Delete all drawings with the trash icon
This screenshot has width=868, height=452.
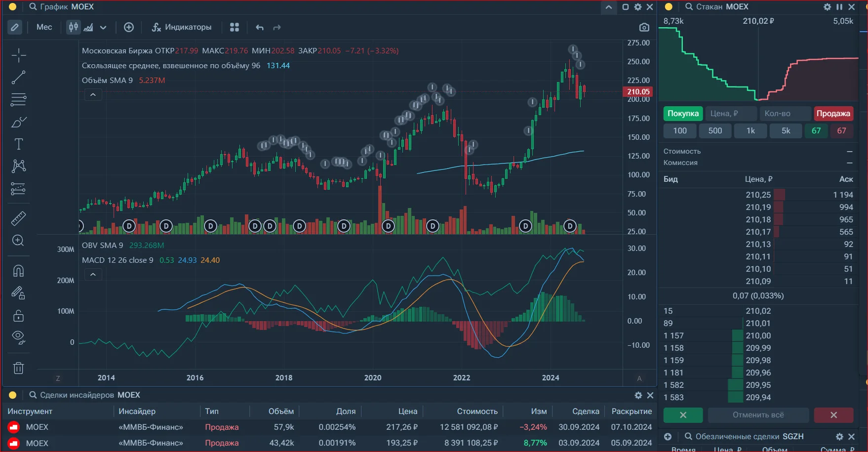[19, 368]
